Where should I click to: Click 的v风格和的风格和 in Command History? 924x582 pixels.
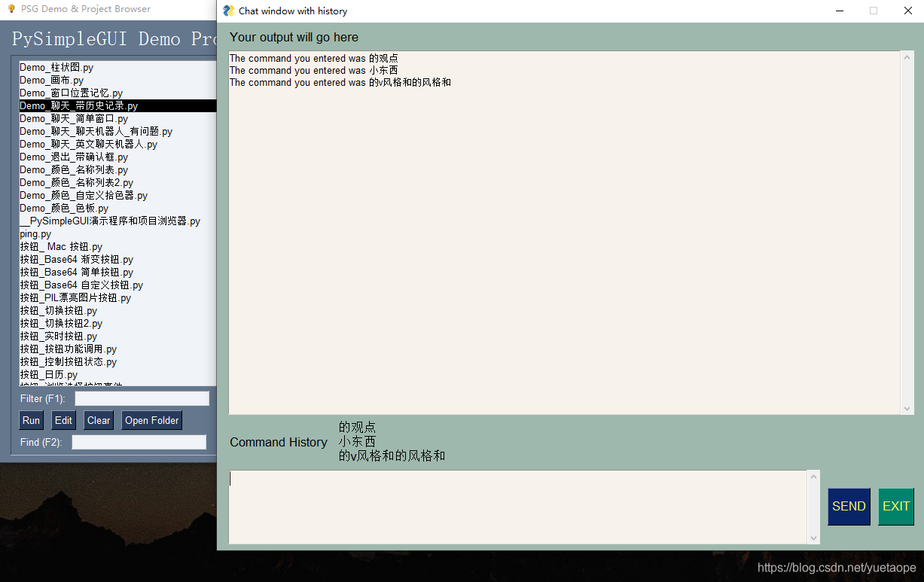392,456
